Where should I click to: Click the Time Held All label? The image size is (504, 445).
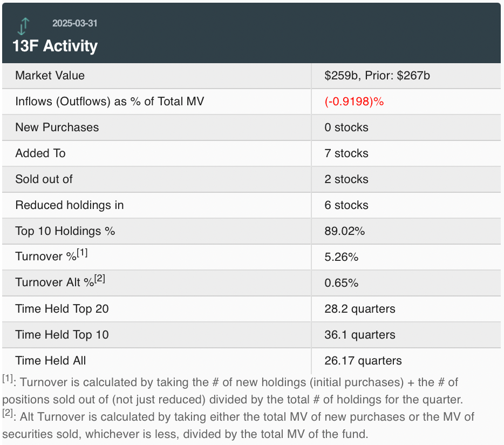[51, 361]
